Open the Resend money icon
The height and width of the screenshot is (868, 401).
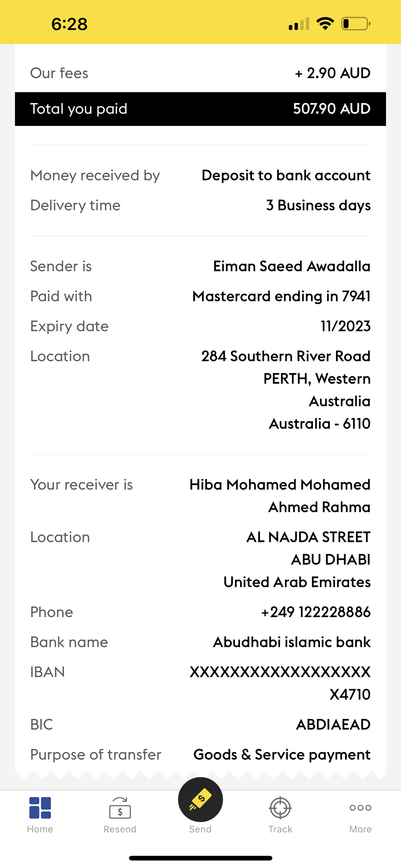120,807
